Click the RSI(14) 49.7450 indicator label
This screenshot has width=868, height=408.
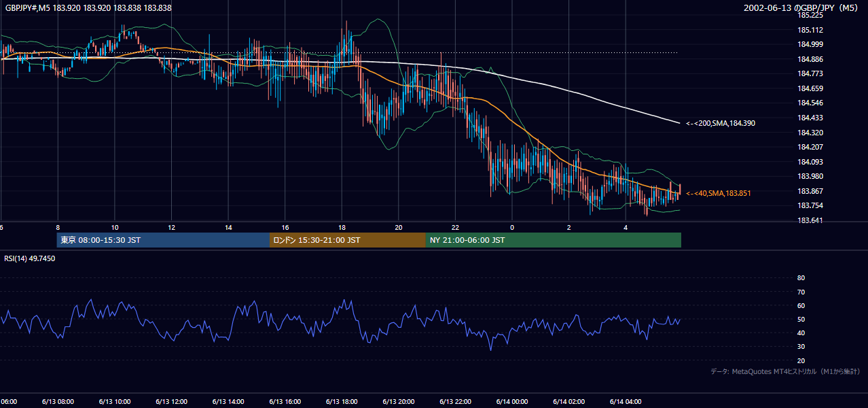click(30, 258)
